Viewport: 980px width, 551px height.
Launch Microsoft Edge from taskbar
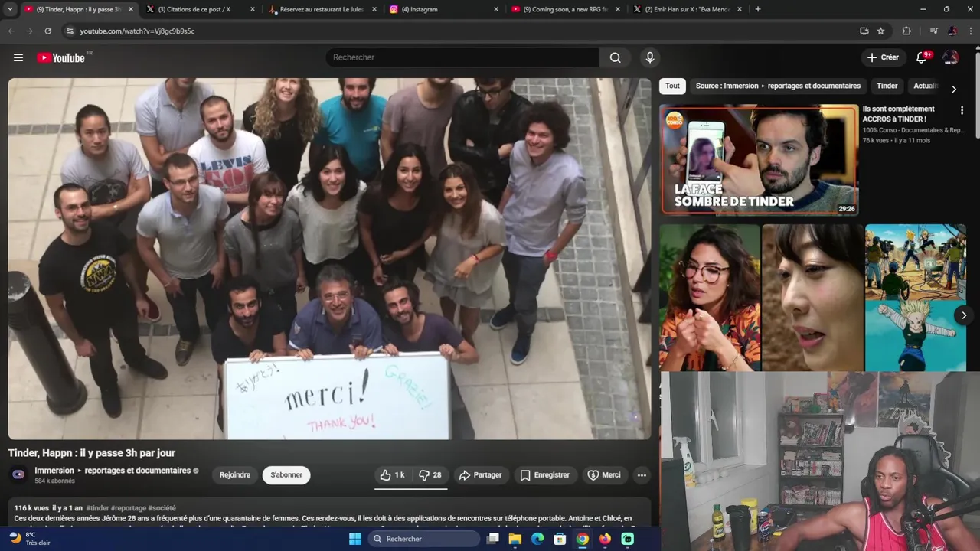537,539
